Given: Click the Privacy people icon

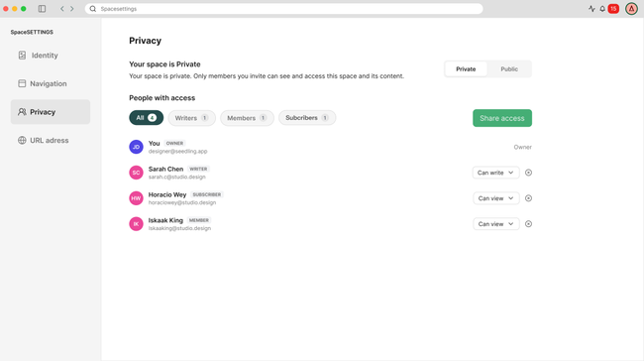Looking at the screenshot, I should (22, 112).
